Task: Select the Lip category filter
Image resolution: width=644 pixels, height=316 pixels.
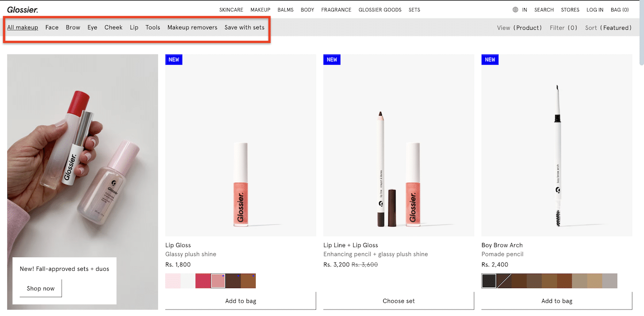Action: click(134, 28)
